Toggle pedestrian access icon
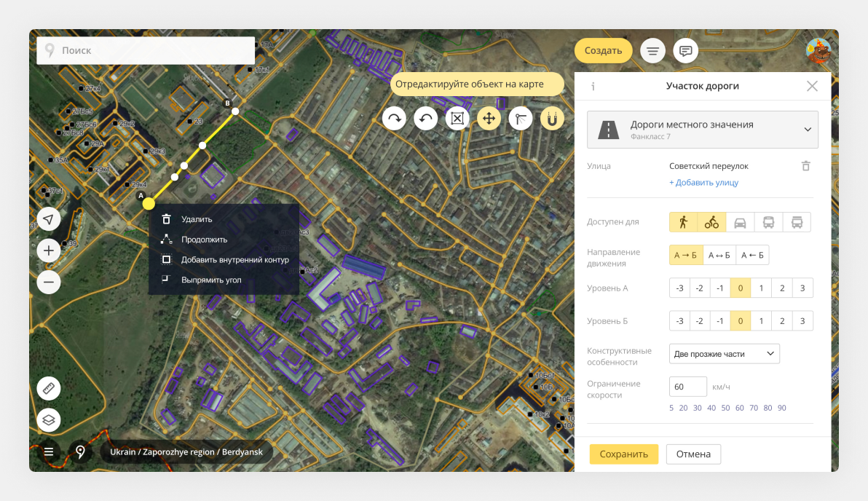The width and height of the screenshot is (868, 501). coord(683,222)
